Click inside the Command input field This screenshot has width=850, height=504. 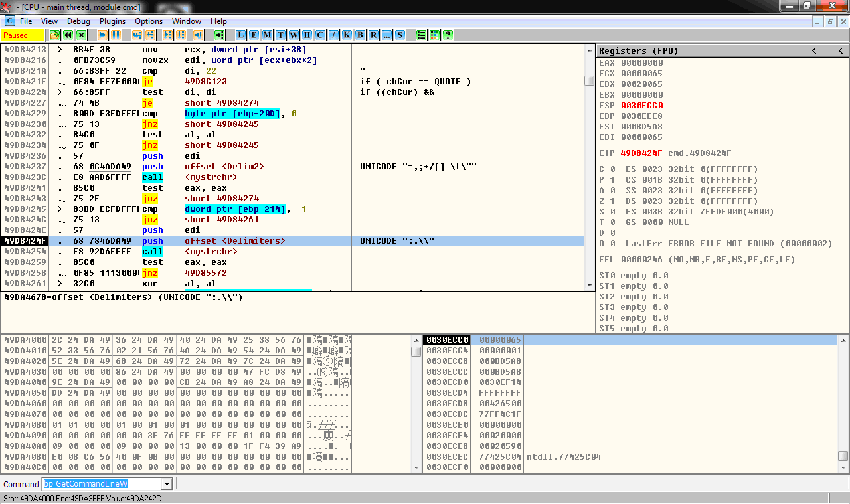click(101, 484)
